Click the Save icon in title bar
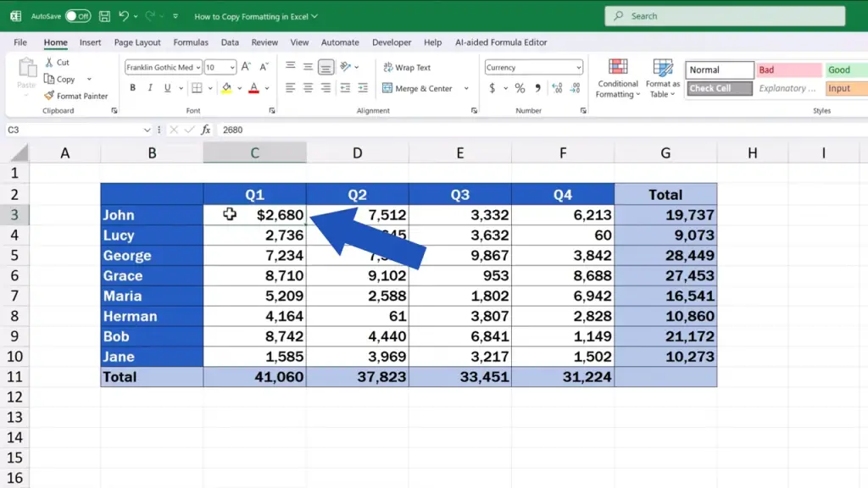Image resolution: width=868 pixels, height=488 pixels. pyautogui.click(x=103, y=16)
